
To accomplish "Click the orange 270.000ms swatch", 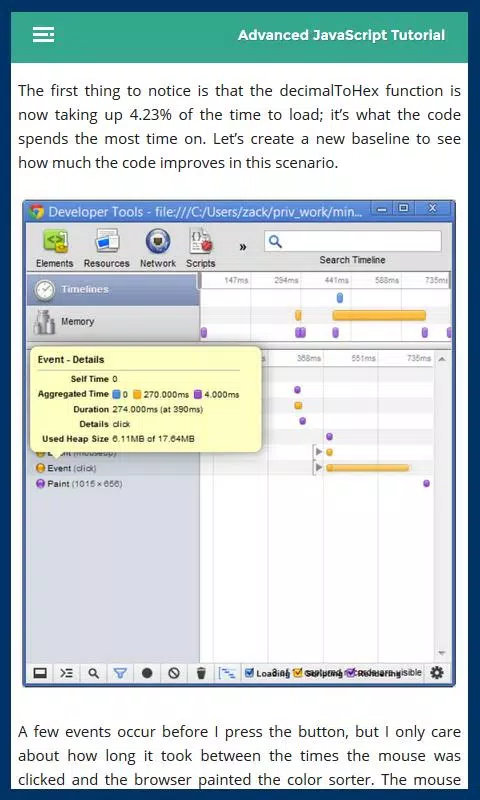I will (x=137, y=394).
